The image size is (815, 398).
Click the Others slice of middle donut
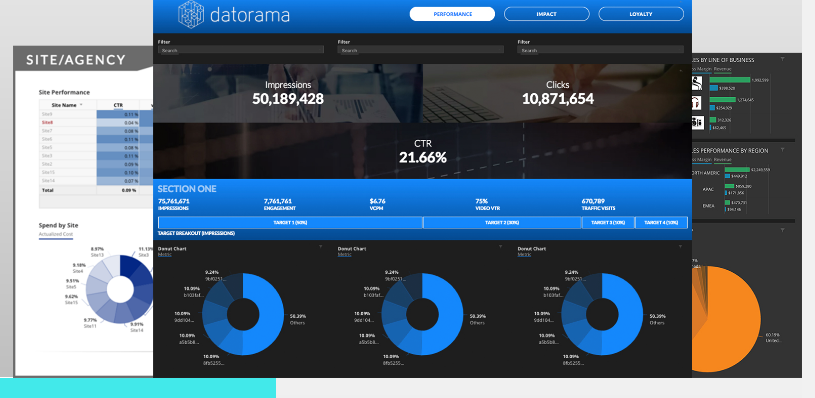click(x=450, y=315)
